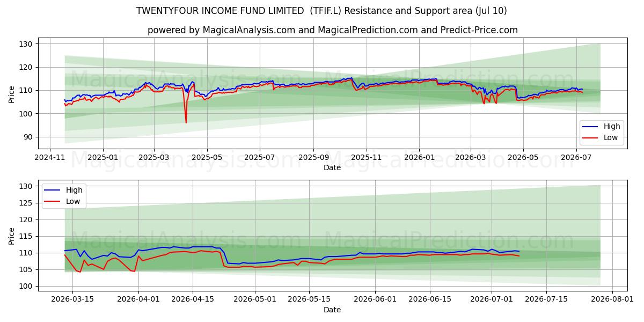Click the top chart x-axis label '2026-07'
The height and width of the screenshot is (322, 644).
click(576, 158)
